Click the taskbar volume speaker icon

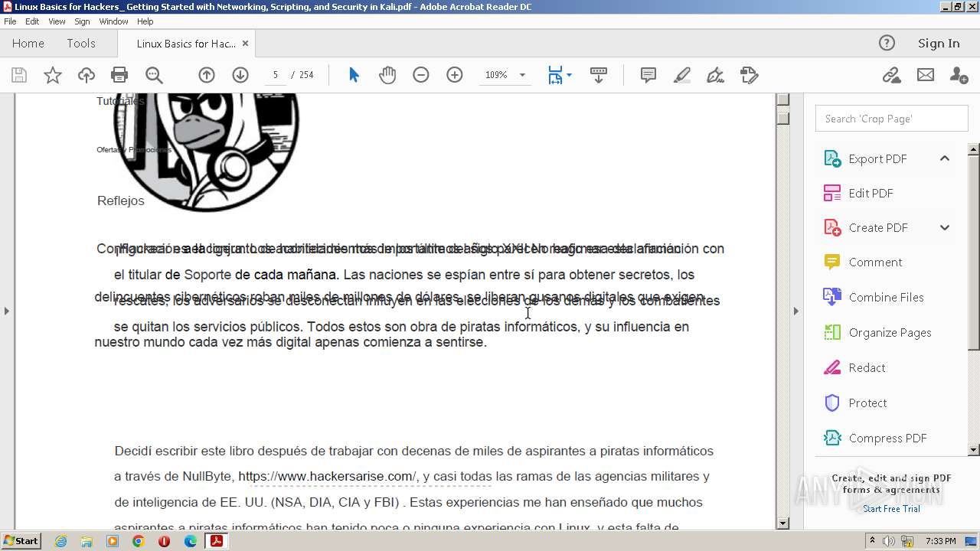(889, 541)
